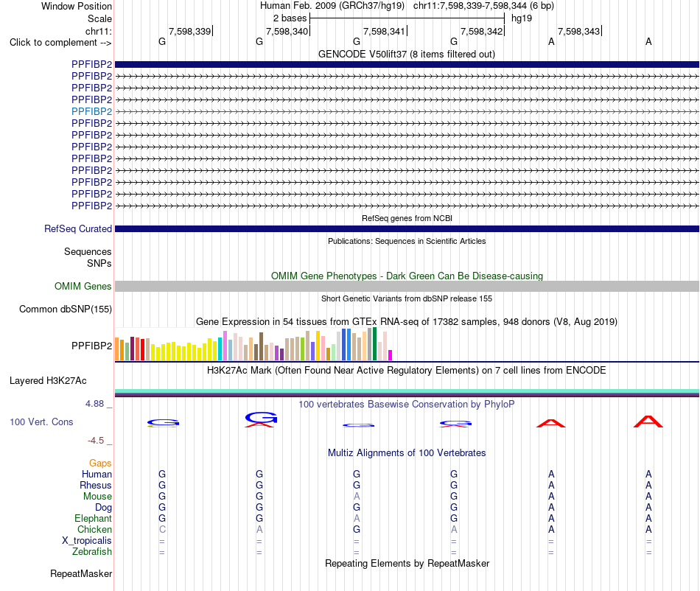Click the hg19 label beside the scale bar
Screen dimensions: 700x591
click(522, 18)
